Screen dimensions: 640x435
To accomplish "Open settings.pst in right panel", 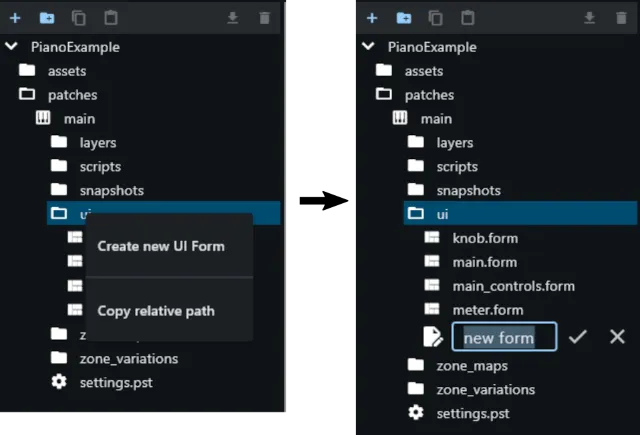I will coord(459,413).
